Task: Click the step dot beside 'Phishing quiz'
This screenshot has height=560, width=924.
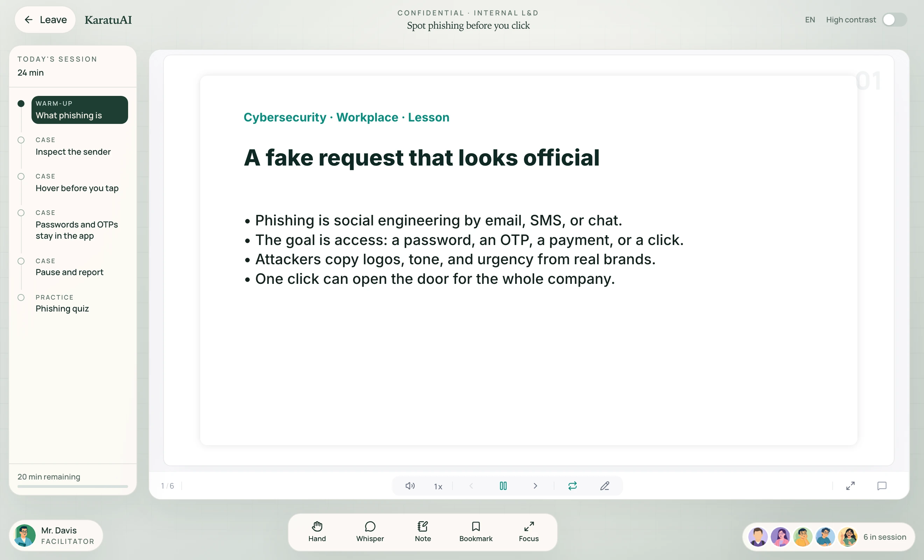Action: click(x=21, y=297)
